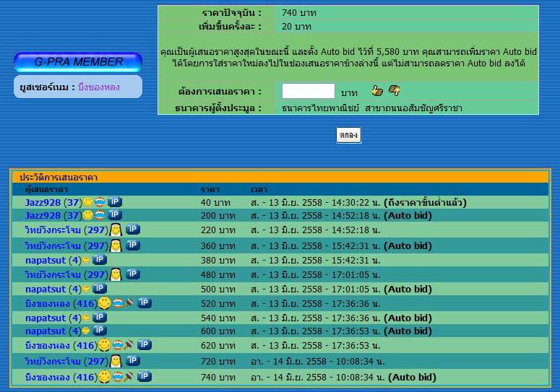Click the IP icon on the 720 บาท row
The height and width of the screenshot is (392, 560).
click(x=132, y=361)
